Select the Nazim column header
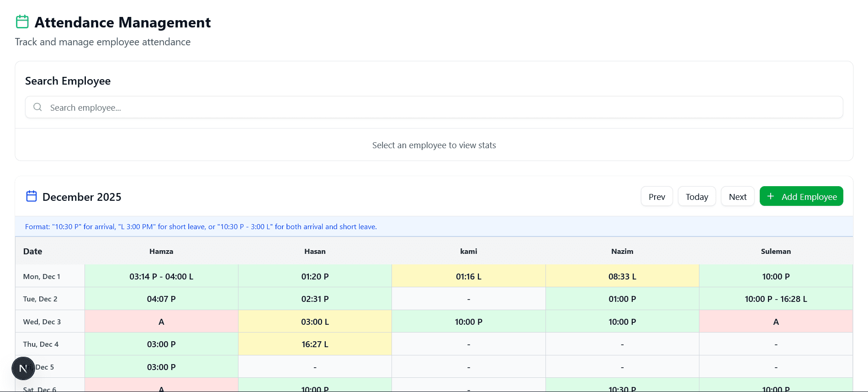Viewport: 868px width, 392px height. pyautogui.click(x=622, y=251)
